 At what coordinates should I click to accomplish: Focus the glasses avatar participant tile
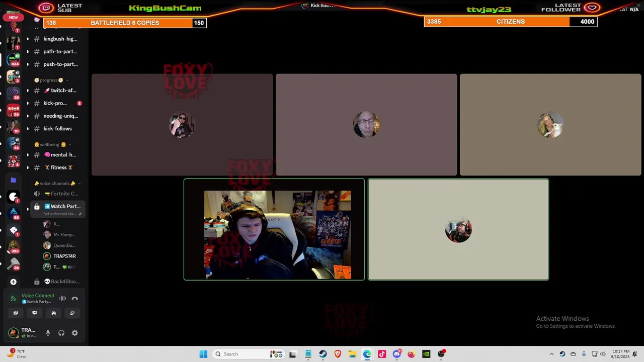click(366, 125)
